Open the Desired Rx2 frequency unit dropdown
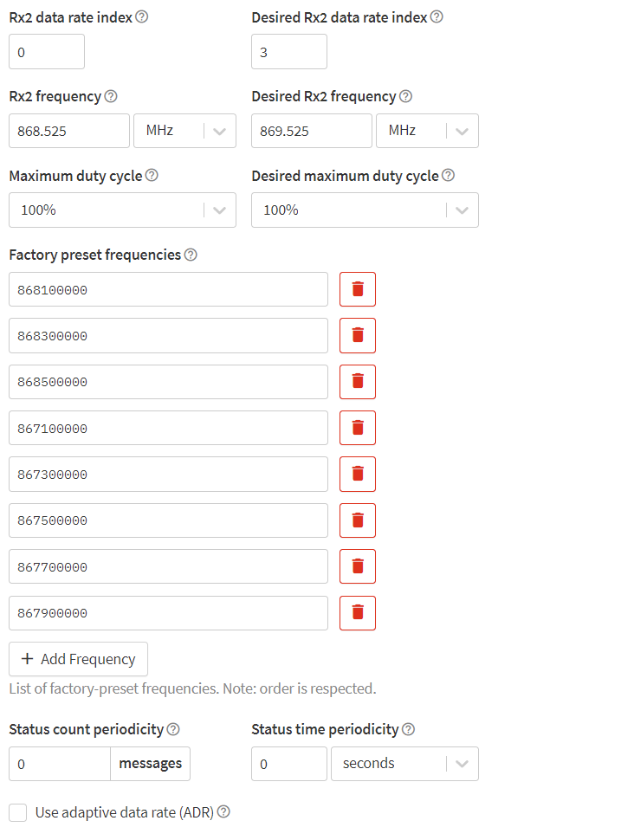The width and height of the screenshot is (621, 840). click(427, 131)
